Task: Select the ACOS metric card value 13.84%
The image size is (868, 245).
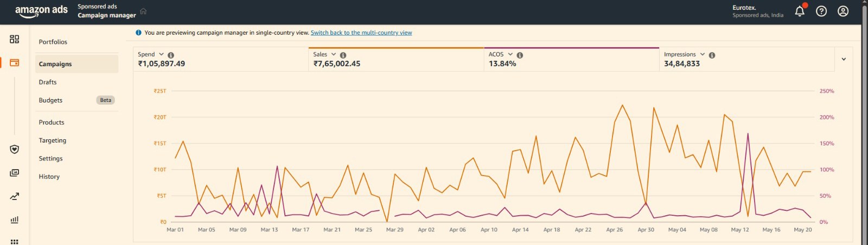Action: coord(502,63)
